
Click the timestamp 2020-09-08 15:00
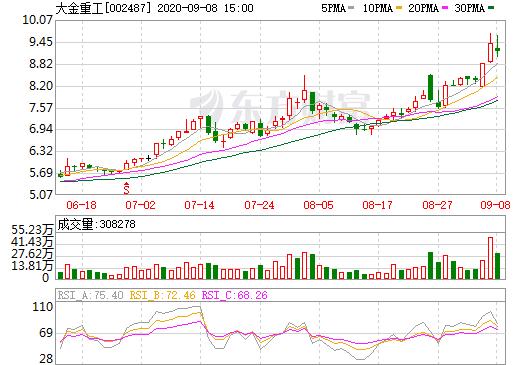point(205,8)
